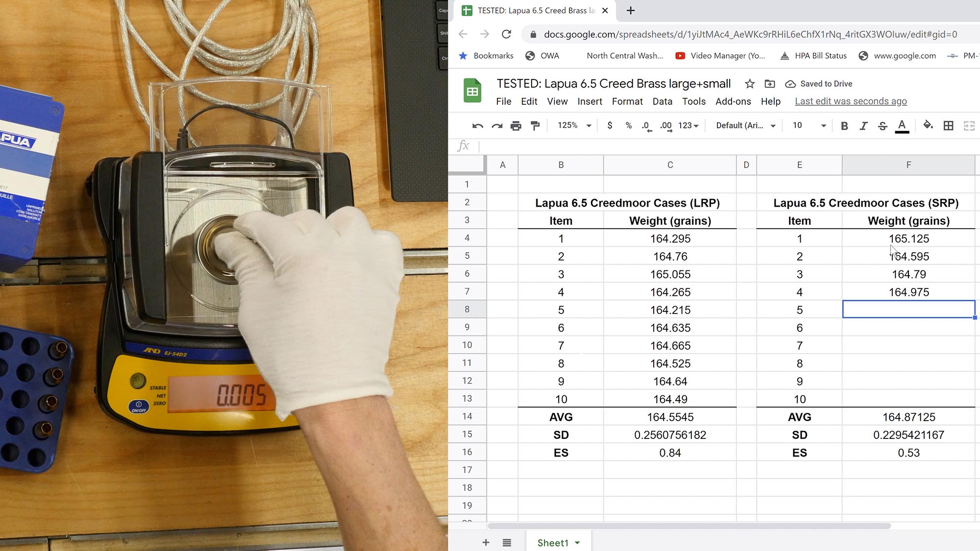Click the Print icon
980x551 pixels.
tap(515, 126)
